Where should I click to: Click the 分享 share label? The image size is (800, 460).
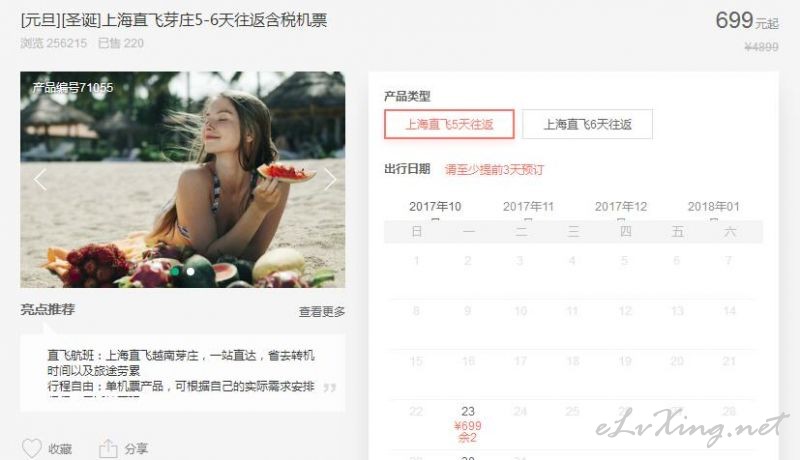(136, 449)
